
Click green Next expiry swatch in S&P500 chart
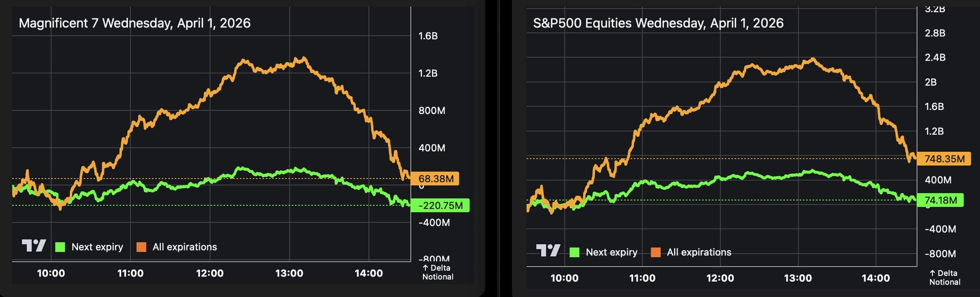[x=575, y=252]
